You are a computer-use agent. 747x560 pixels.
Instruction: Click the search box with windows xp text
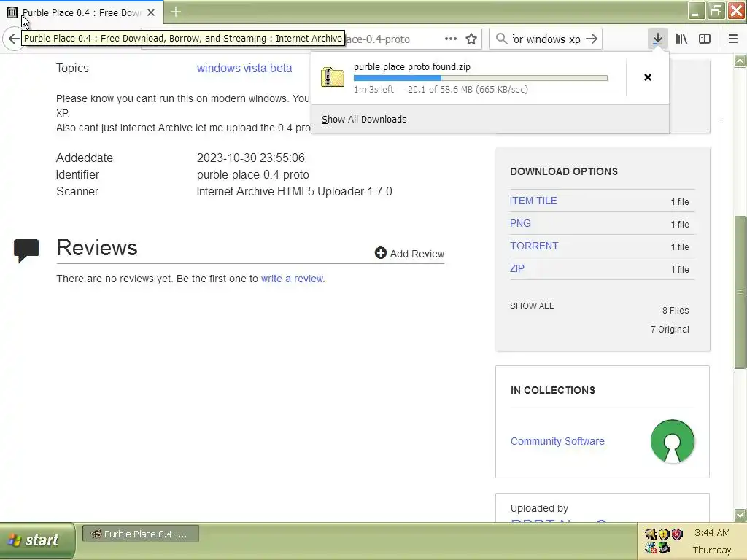[546, 39]
